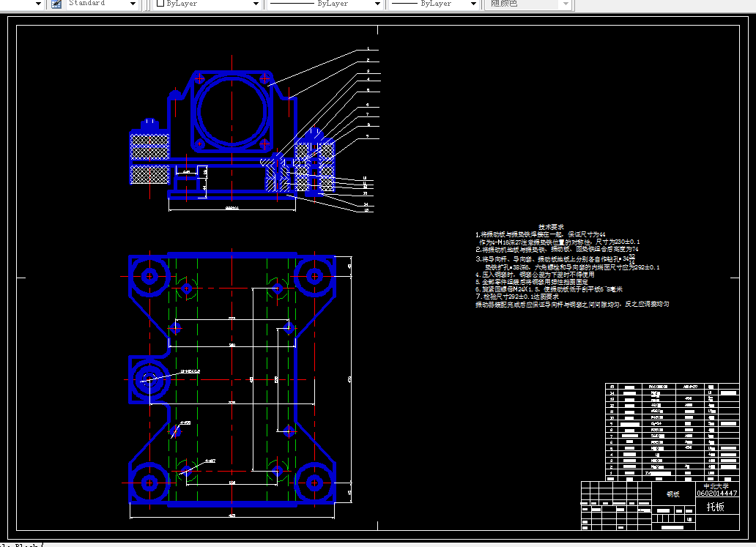Click the white color square before ByLayer

(160, 4)
